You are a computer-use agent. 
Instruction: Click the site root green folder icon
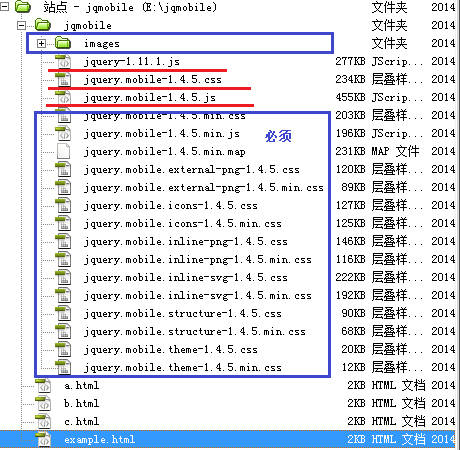(23, 7)
